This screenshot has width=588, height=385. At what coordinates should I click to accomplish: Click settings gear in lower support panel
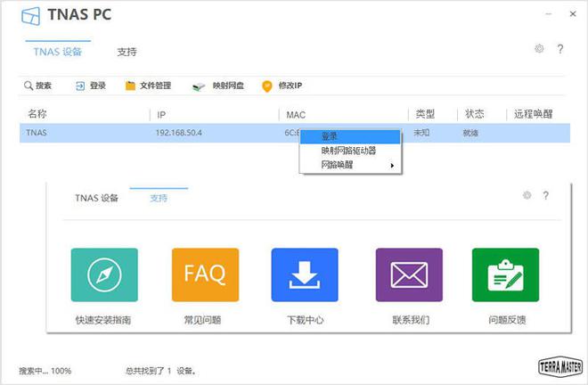coord(527,195)
